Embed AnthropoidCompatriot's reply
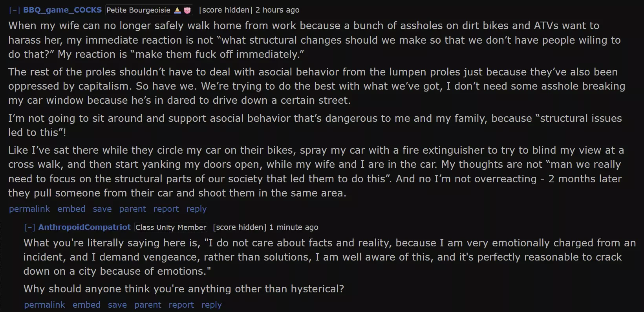Screen dimensions: 644x312 tap(86, 305)
